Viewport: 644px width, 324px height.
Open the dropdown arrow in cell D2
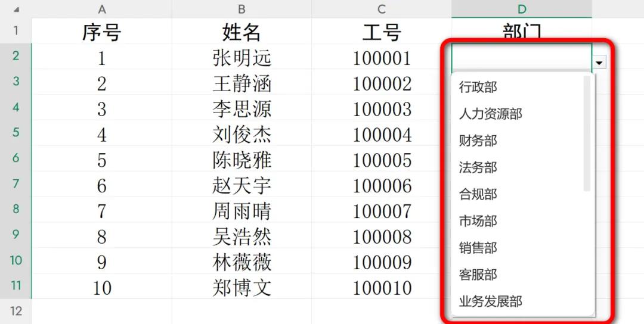coord(599,63)
